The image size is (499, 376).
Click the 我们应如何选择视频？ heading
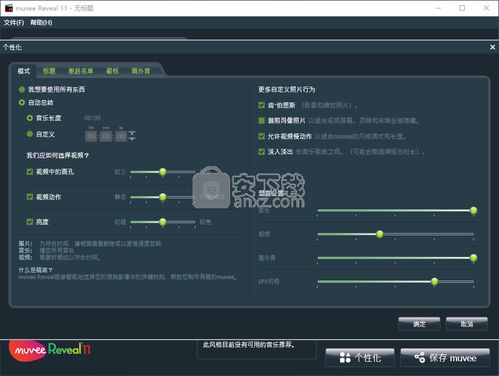pos(58,155)
